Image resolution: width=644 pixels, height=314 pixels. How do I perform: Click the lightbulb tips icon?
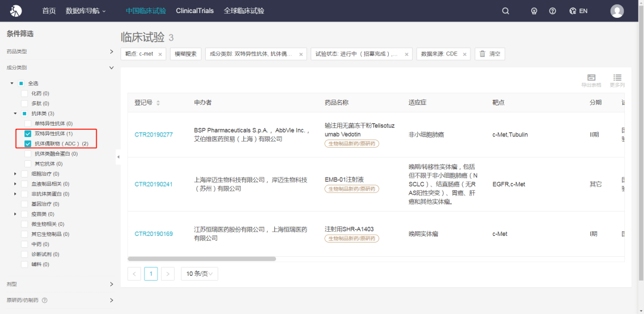pyautogui.click(x=534, y=11)
